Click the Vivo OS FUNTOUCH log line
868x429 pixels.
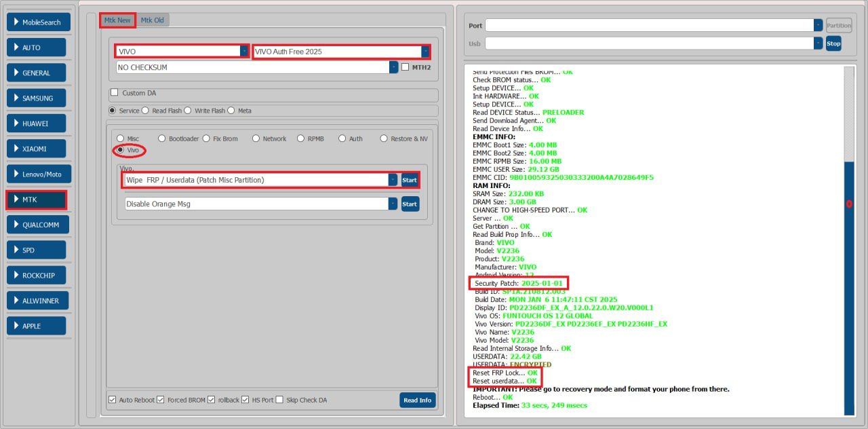[534, 316]
